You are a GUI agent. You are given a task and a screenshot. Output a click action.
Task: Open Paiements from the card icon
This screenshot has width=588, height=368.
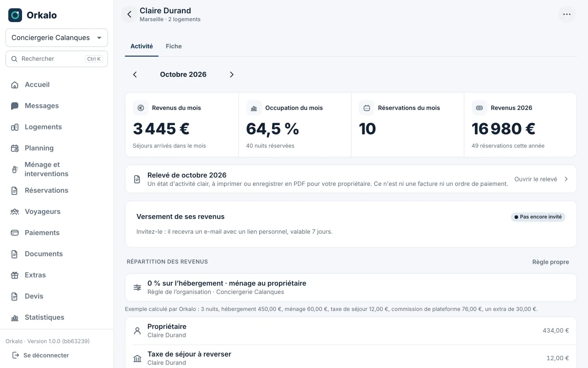tap(15, 233)
